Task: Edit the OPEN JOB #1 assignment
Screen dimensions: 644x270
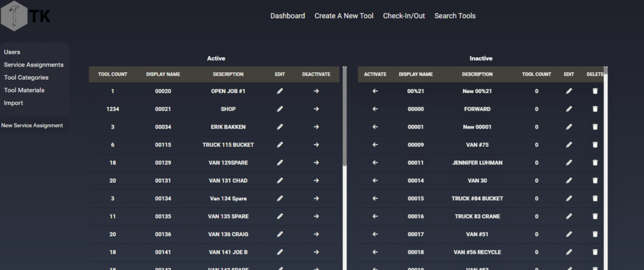Action: click(280, 91)
